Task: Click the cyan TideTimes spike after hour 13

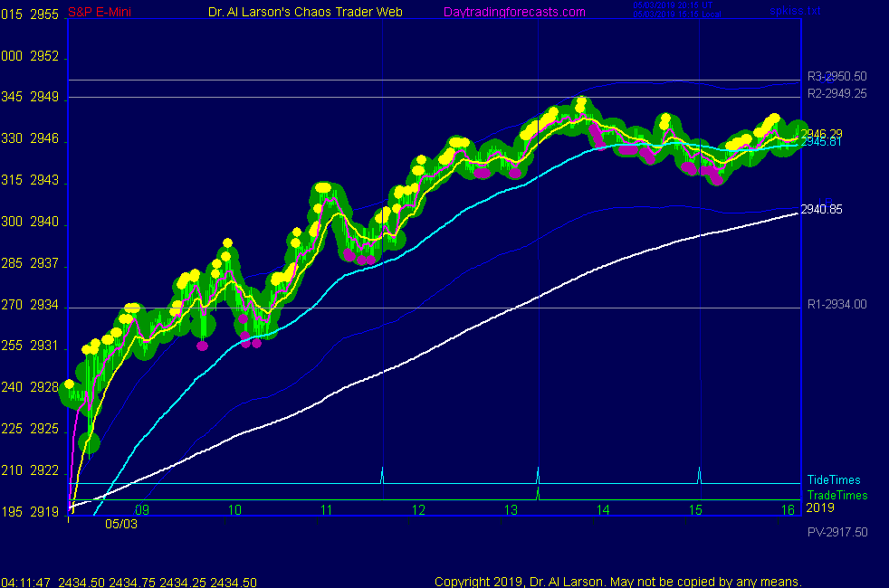Action: click(538, 475)
